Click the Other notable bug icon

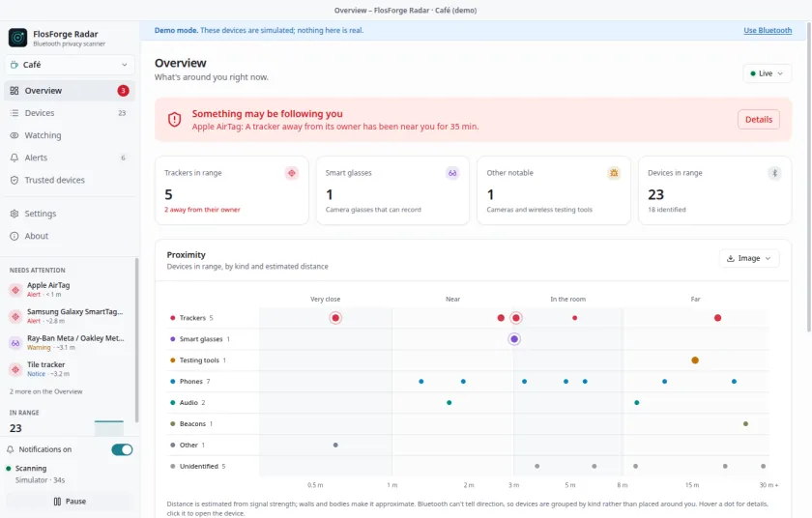pyautogui.click(x=614, y=173)
